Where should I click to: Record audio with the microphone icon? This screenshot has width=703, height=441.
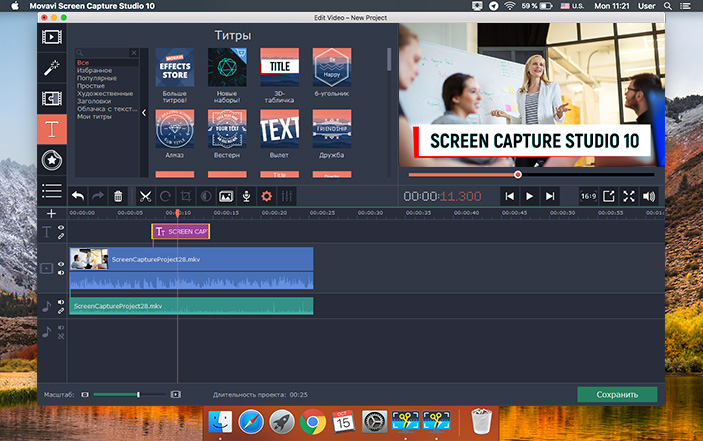[x=246, y=196]
